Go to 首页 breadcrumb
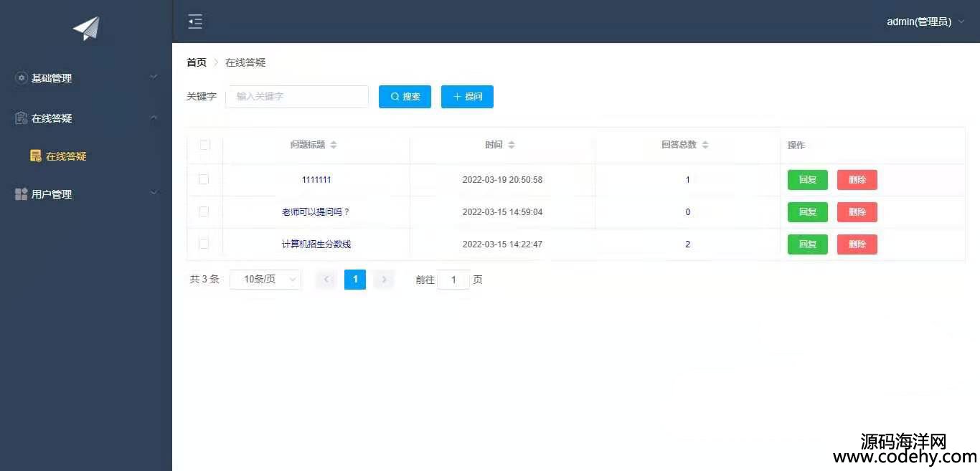Screen dimensions: 980x471 pyautogui.click(x=197, y=62)
